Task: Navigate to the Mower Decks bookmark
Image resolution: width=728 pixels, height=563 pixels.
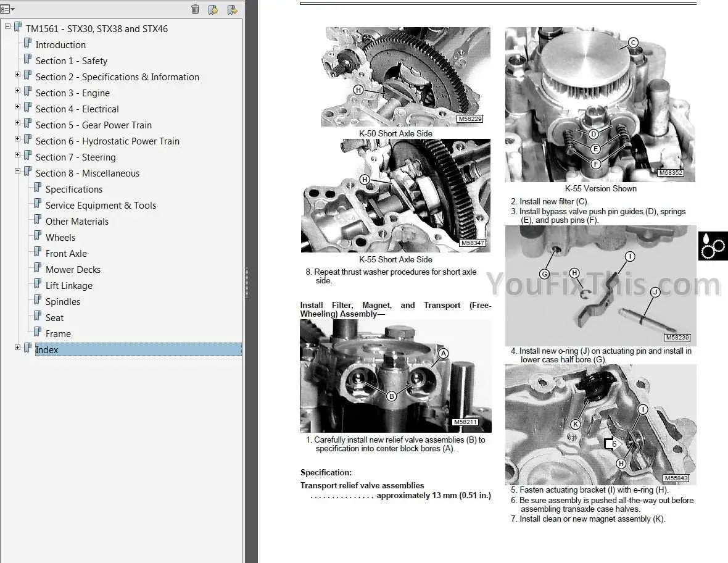Action: pyautogui.click(x=73, y=269)
